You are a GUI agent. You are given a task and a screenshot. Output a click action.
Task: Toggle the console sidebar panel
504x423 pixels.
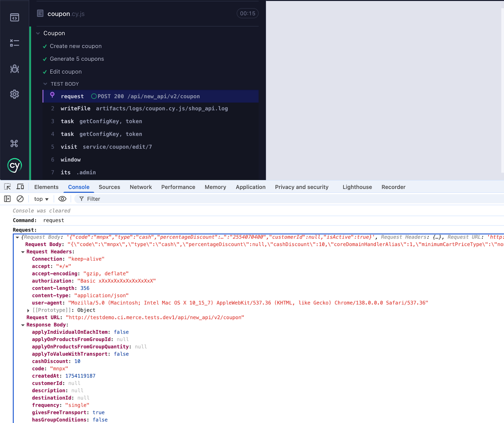(x=7, y=199)
